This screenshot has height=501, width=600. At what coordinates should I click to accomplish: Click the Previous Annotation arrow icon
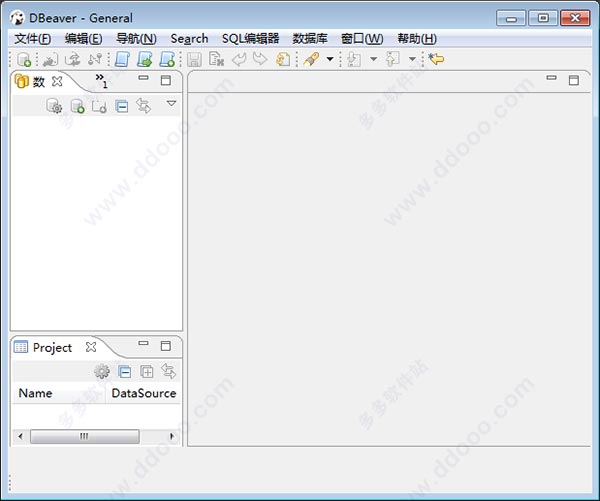coord(393,59)
